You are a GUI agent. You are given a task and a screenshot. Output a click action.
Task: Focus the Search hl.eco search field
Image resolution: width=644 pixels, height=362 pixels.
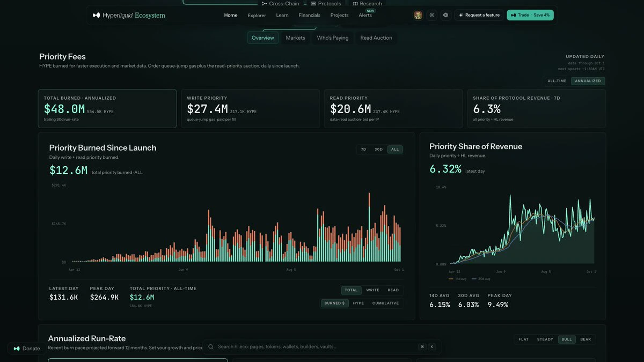[x=322, y=347]
